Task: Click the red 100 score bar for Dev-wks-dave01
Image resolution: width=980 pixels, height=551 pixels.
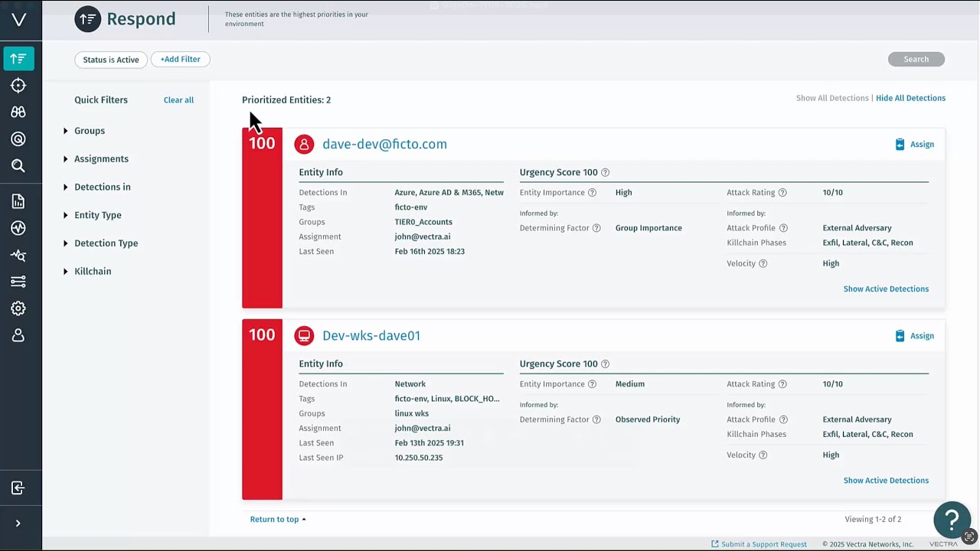Action: [262, 409]
